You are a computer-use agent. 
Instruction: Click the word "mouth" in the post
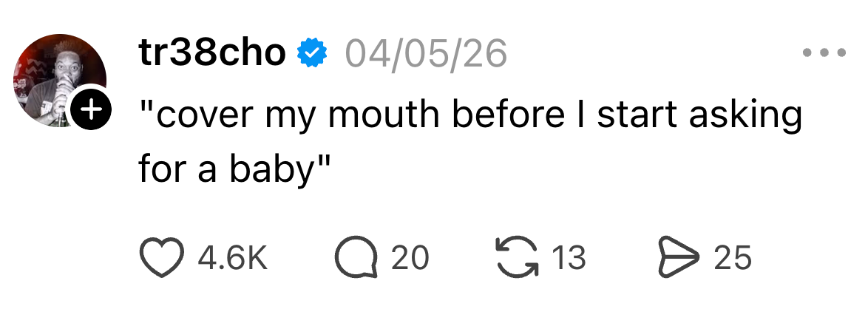click(382, 116)
